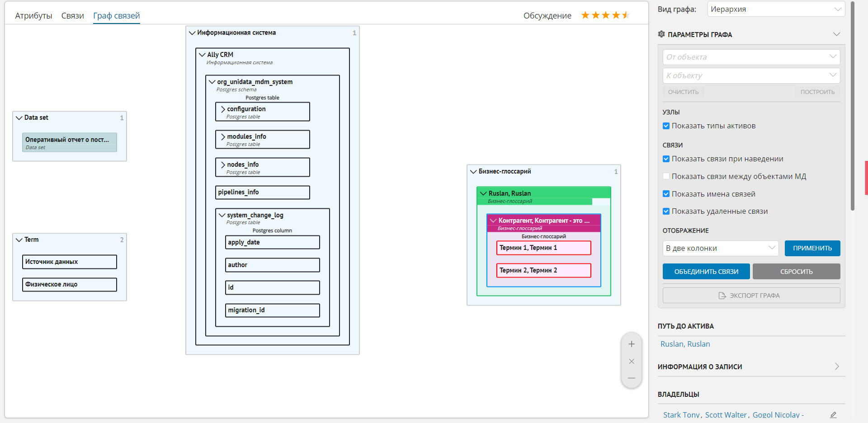Collapse the system_change_log table node
The width and height of the screenshot is (868, 423).
click(x=222, y=215)
